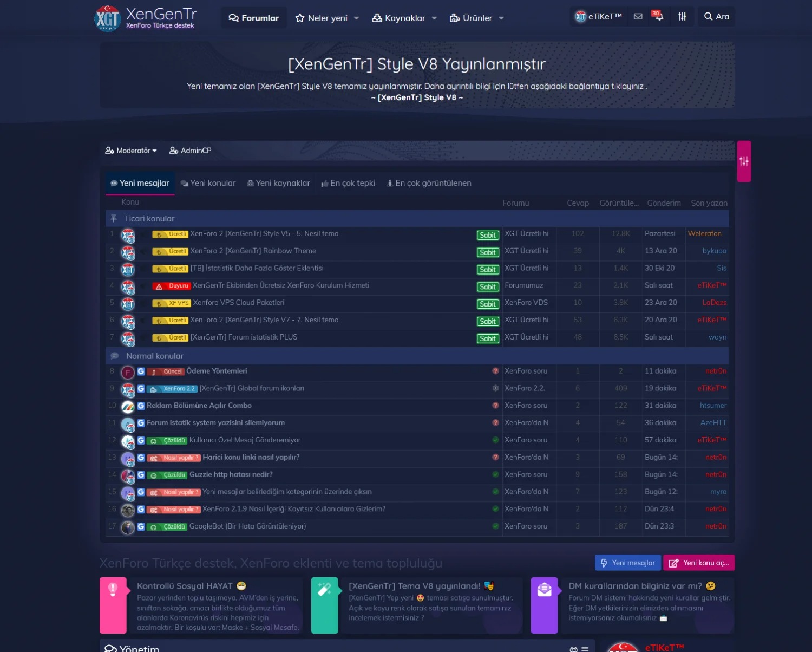Open the sliders preferences icon in header
This screenshot has width=812, height=652.
click(x=682, y=17)
